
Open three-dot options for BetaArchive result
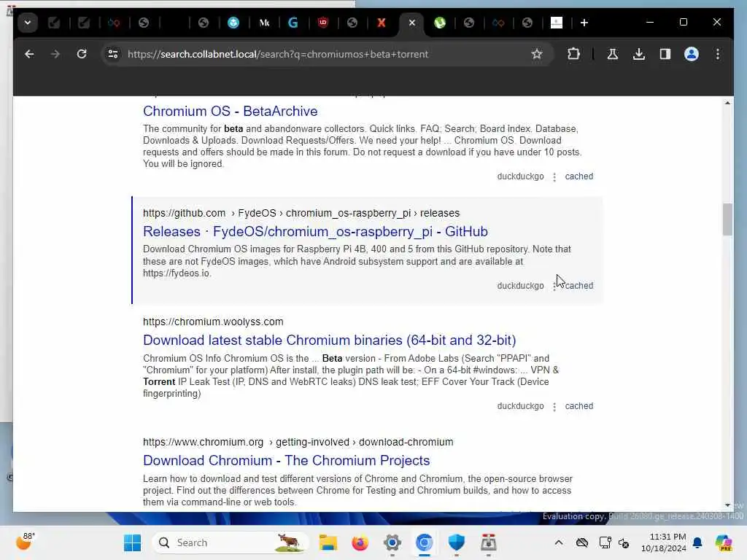tap(554, 177)
